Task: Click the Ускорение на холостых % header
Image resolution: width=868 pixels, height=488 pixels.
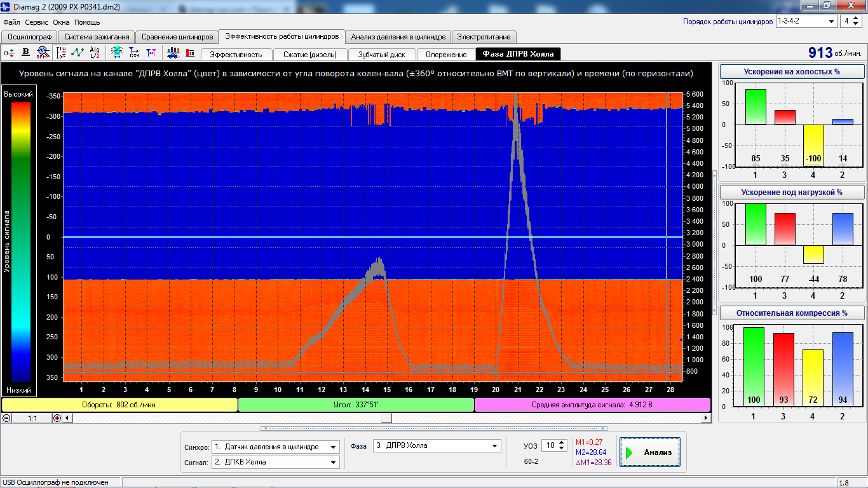Action: [x=792, y=71]
